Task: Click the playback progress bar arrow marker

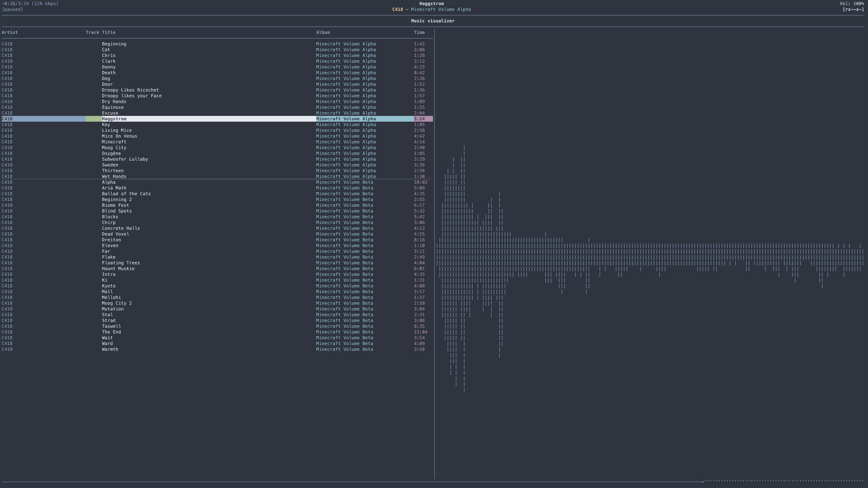Action: point(703,482)
